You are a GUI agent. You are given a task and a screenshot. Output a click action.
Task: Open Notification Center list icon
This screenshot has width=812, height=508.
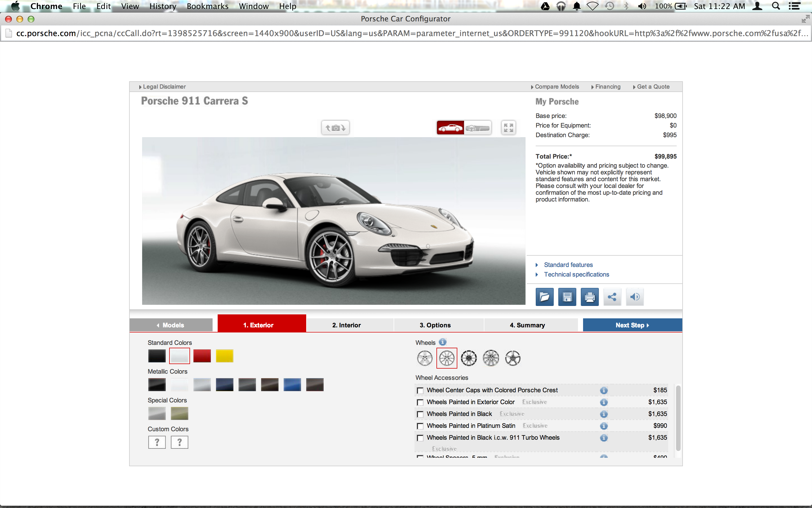794,6
